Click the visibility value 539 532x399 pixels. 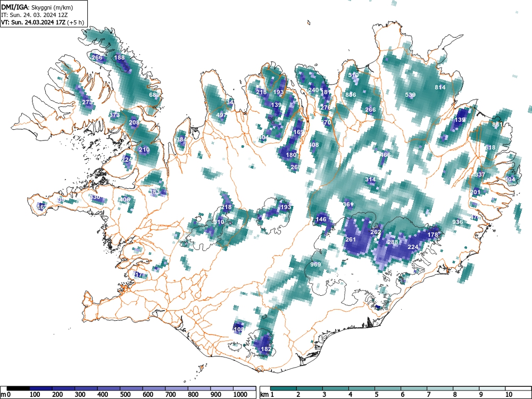pos(410,95)
